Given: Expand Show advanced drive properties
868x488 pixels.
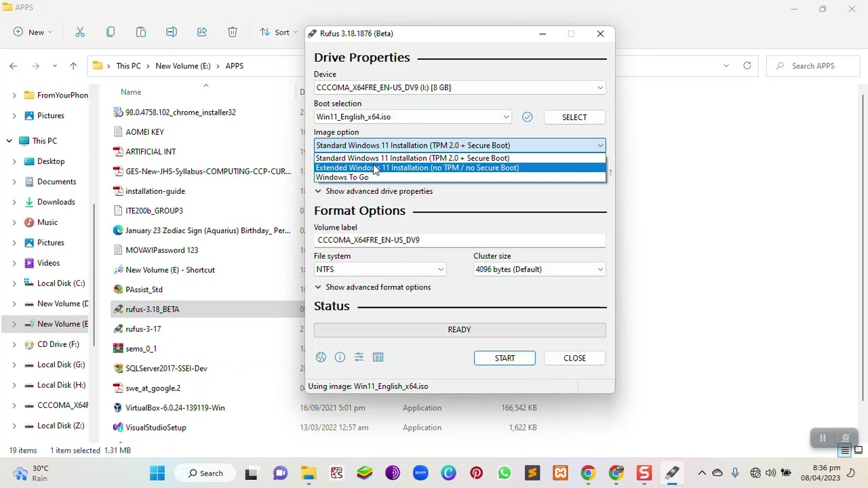Looking at the screenshot, I should [x=373, y=191].
